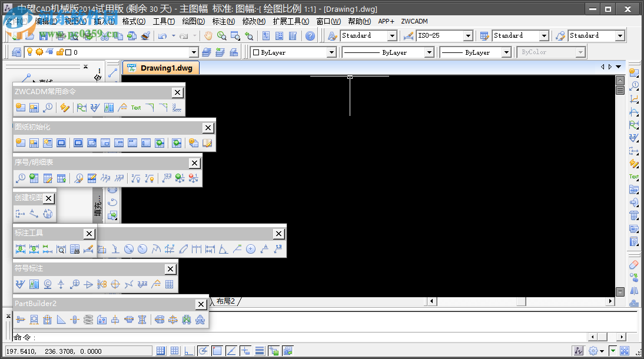This screenshot has height=359, width=644.
Task: Open the 工具(T) menu
Action: [x=164, y=21]
